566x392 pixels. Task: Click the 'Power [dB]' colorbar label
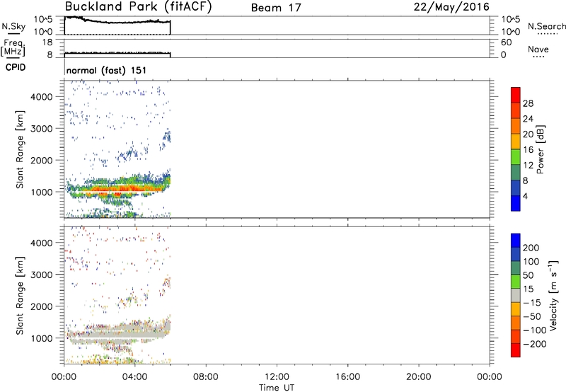540,149
